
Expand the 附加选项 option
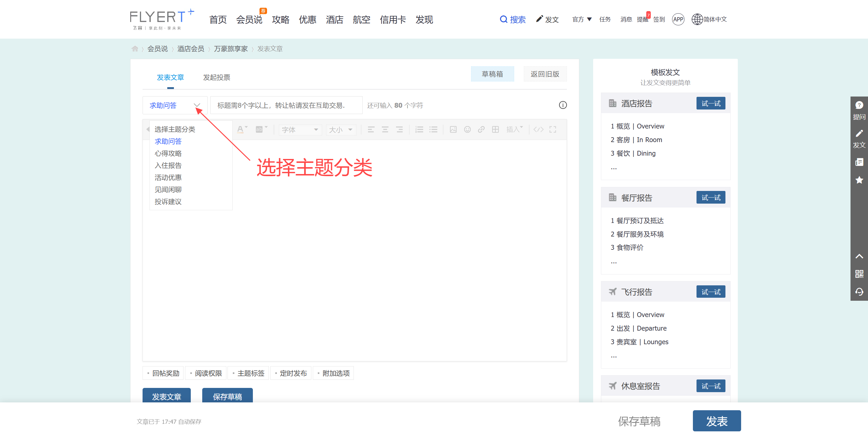click(333, 373)
